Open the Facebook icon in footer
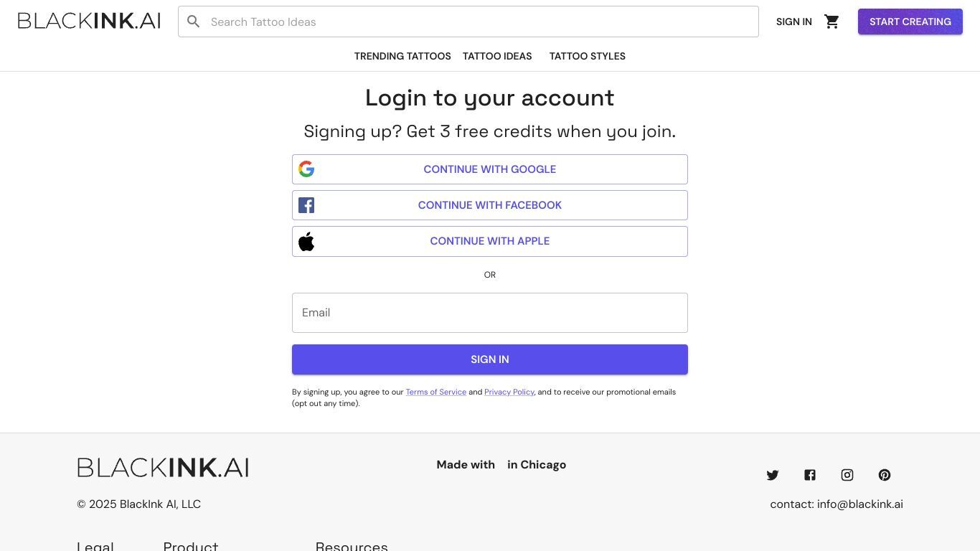The height and width of the screenshot is (551, 980). [x=810, y=475]
